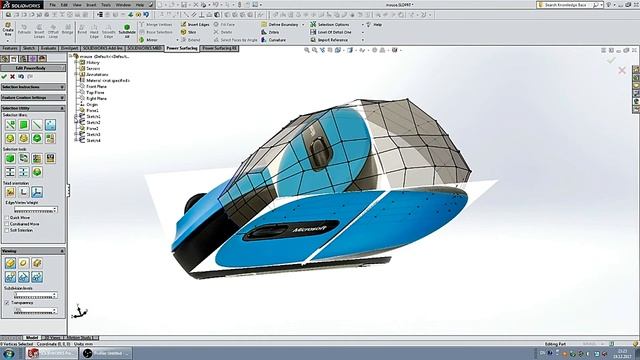This screenshot has height=360, width=640.
Task: Click the Curvature display tool
Action: point(273,40)
